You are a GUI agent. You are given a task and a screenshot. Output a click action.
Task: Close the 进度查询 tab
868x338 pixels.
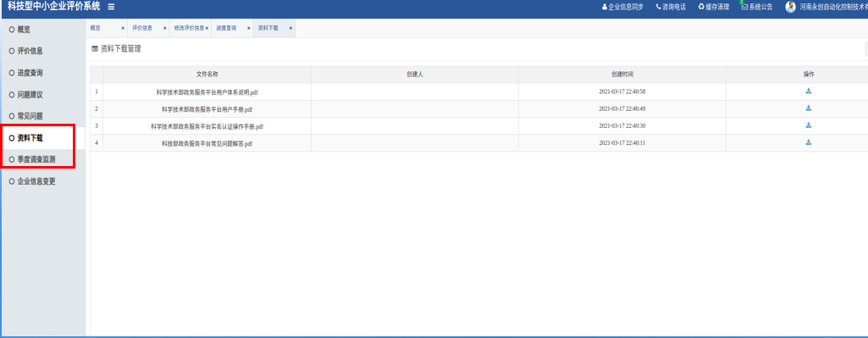coord(249,28)
